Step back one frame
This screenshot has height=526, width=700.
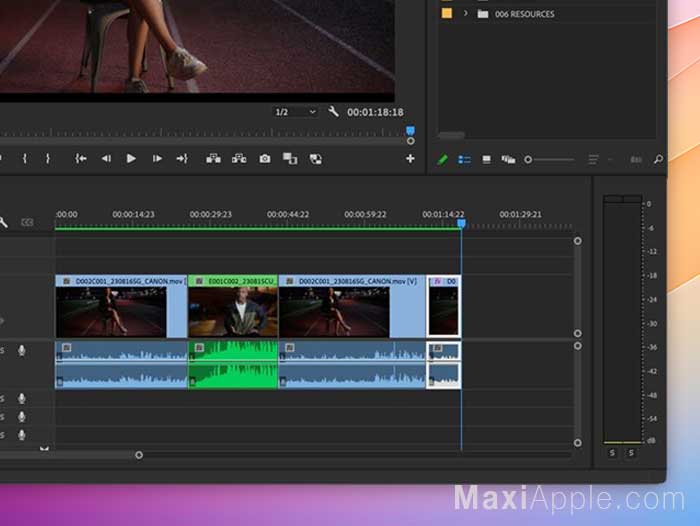[x=106, y=159]
